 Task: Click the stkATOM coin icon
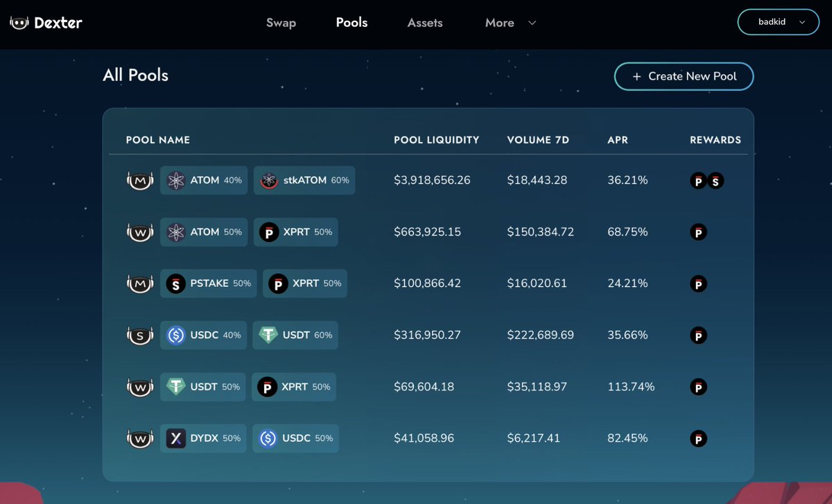[269, 180]
